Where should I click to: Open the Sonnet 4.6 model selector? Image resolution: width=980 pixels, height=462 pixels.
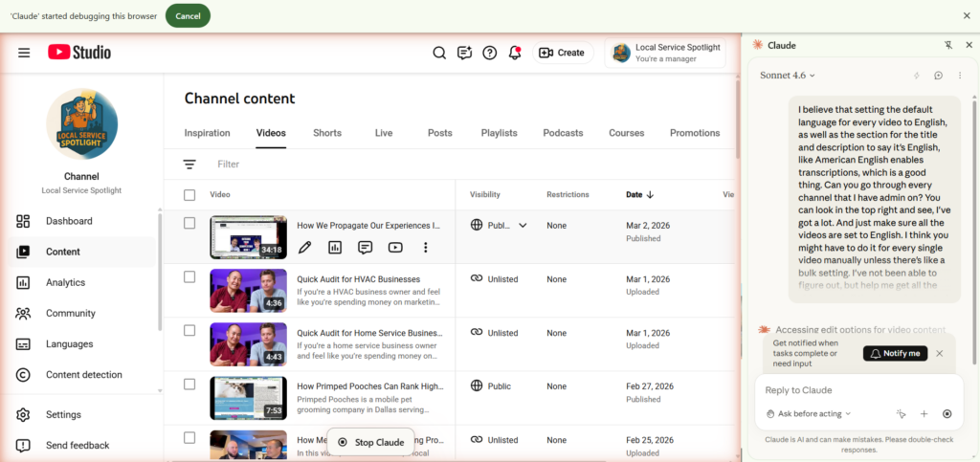(x=788, y=76)
